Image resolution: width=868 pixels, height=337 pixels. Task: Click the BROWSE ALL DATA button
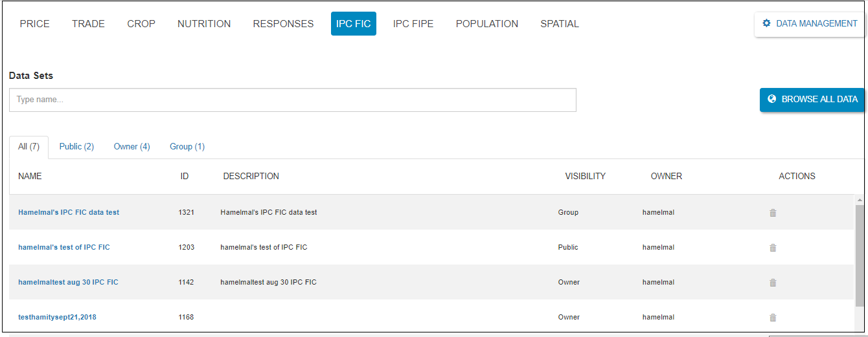coord(812,100)
